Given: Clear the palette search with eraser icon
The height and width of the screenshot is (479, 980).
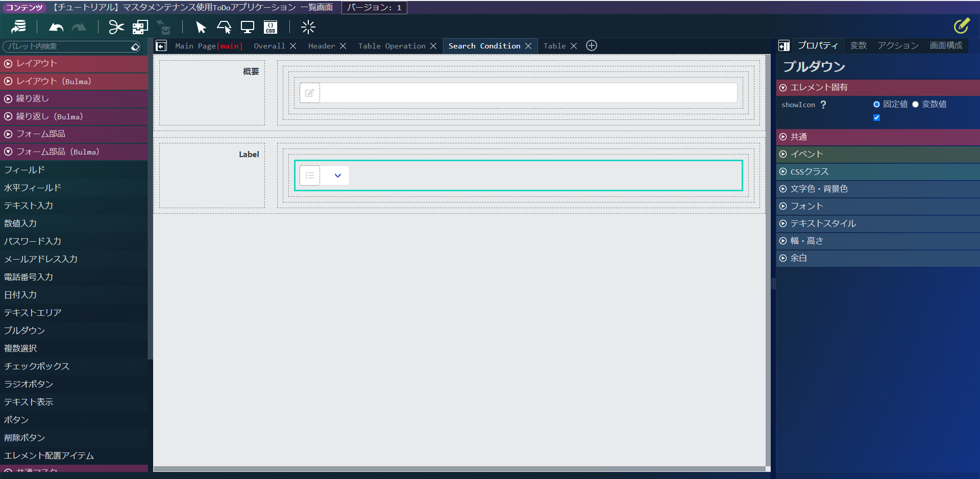Looking at the screenshot, I should pos(135,46).
